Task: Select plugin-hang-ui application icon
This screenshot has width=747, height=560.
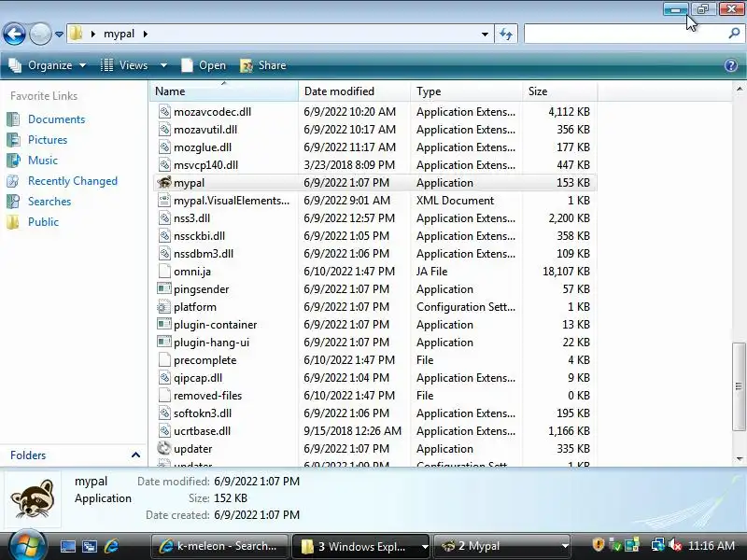Action: (164, 342)
